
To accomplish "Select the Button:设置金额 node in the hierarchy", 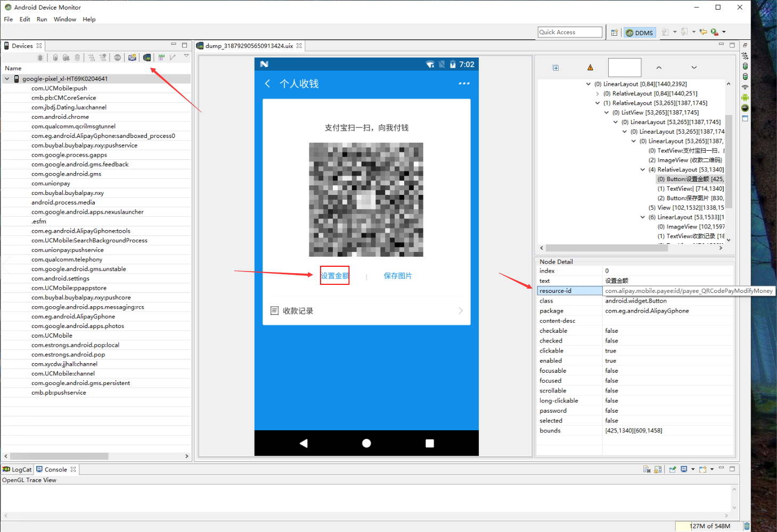I will [x=688, y=179].
